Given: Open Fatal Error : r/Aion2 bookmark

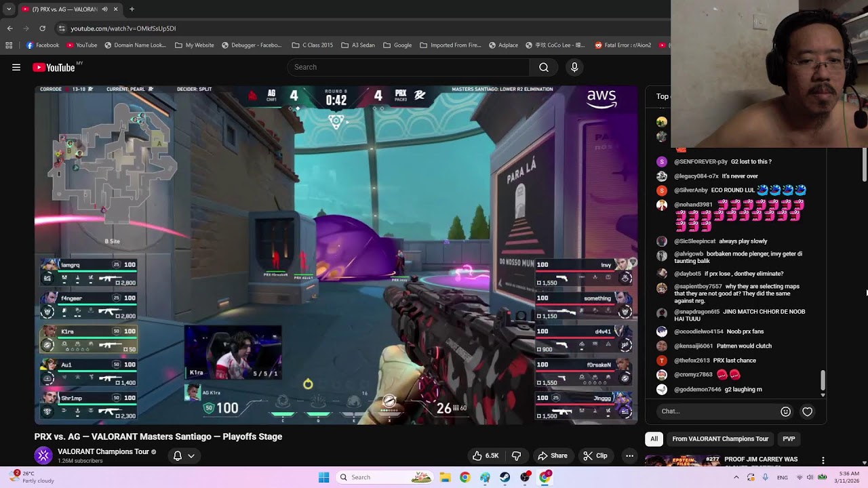Looking at the screenshot, I should tap(623, 45).
